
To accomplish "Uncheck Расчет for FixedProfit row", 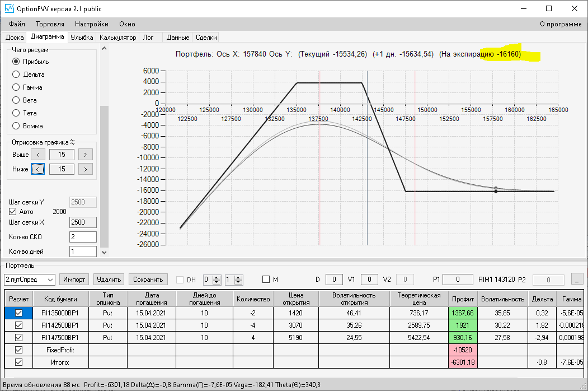I will 19,350.
